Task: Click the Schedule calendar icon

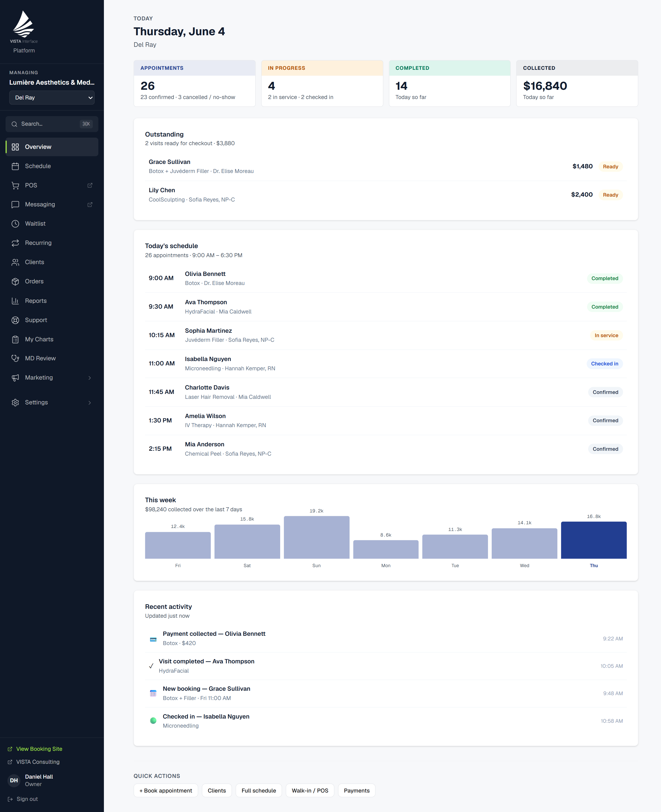Action: point(15,166)
